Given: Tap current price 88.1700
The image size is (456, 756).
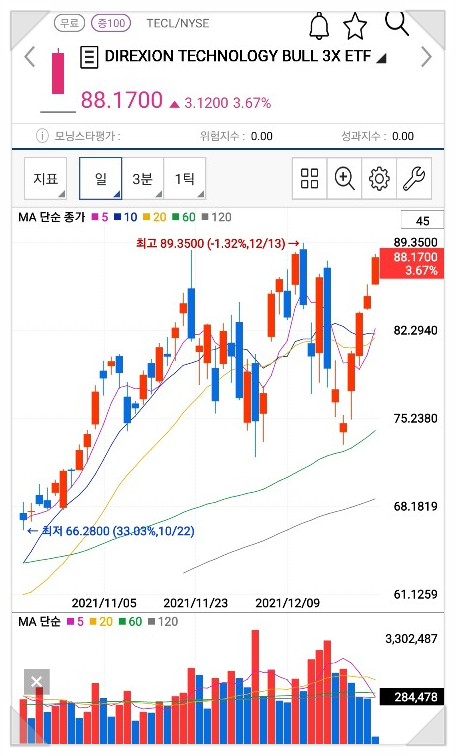Looking at the screenshot, I should click(121, 100).
